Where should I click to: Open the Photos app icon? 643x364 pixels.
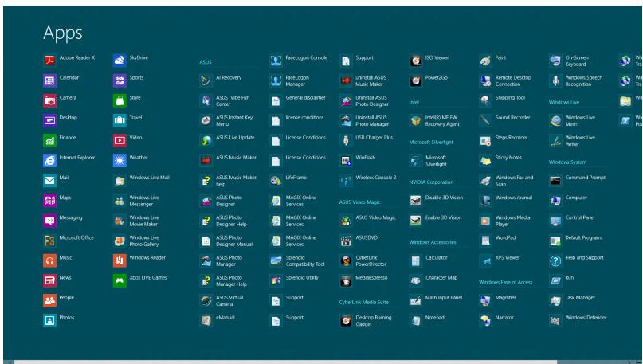tap(49, 320)
